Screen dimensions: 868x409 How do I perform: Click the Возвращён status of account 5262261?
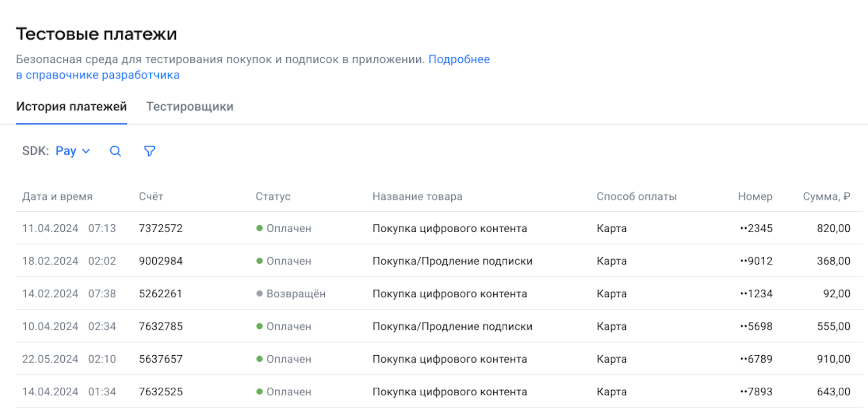tap(296, 294)
